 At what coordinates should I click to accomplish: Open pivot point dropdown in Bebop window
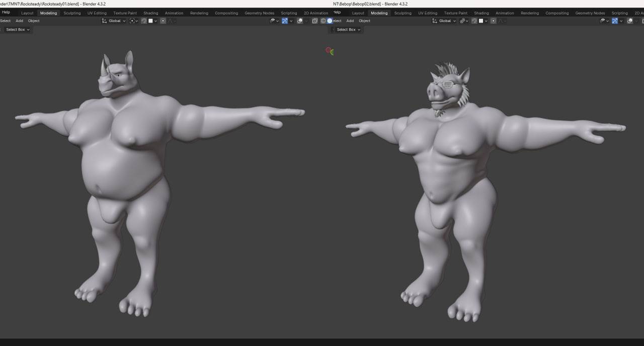(x=464, y=21)
